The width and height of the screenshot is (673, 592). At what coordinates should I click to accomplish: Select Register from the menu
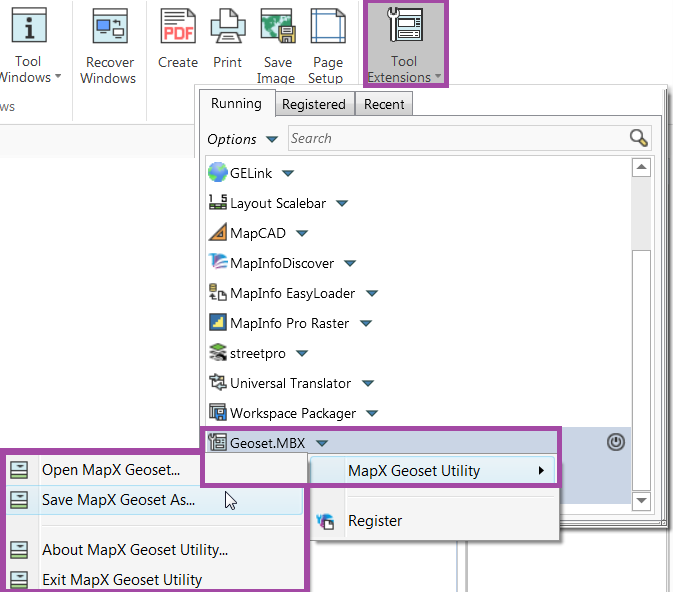pyautogui.click(x=434, y=521)
